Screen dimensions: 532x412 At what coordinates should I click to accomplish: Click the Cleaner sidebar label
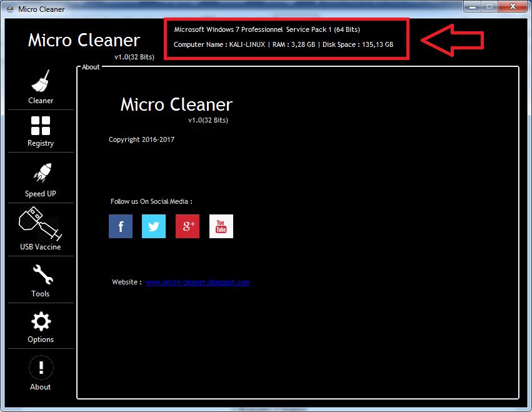(x=41, y=101)
